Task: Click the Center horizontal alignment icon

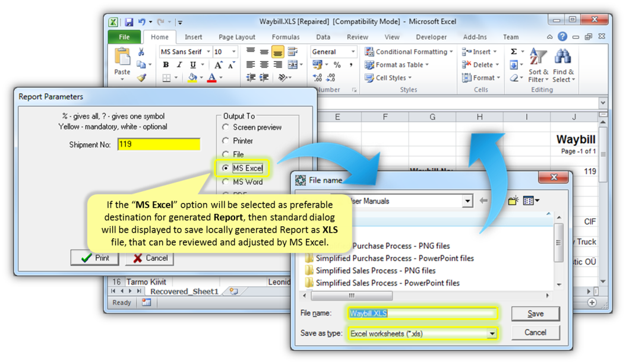Action: coord(264,65)
